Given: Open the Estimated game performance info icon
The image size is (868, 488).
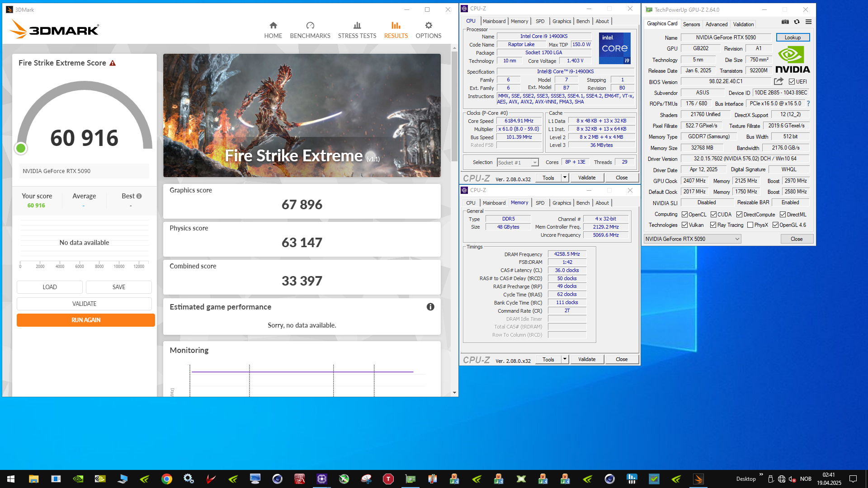Looking at the screenshot, I should [430, 307].
